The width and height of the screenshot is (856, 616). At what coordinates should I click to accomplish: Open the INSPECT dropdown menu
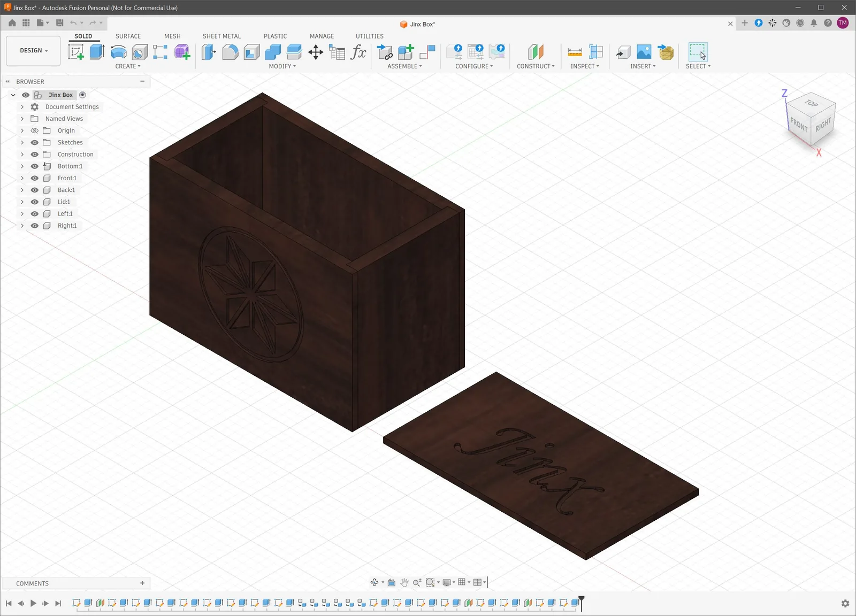click(585, 66)
